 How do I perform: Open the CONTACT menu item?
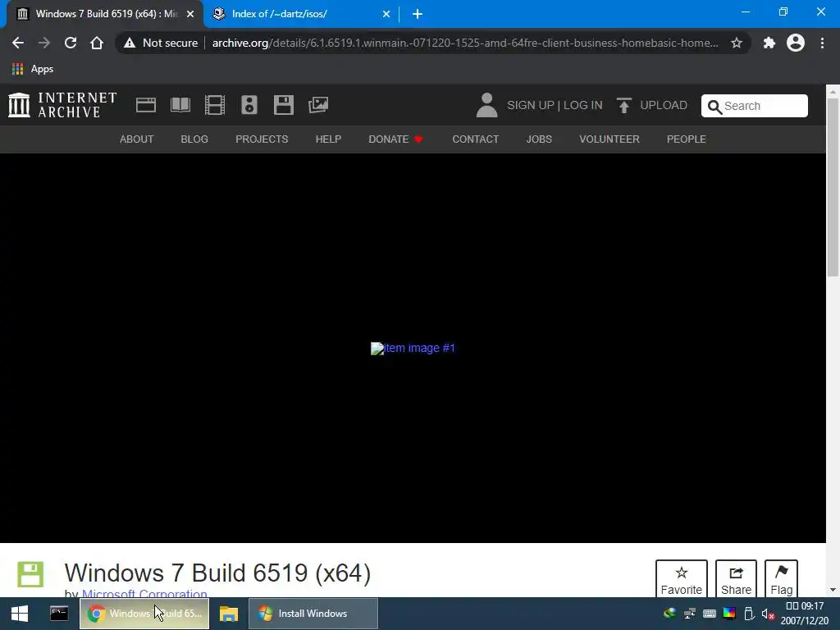point(476,139)
